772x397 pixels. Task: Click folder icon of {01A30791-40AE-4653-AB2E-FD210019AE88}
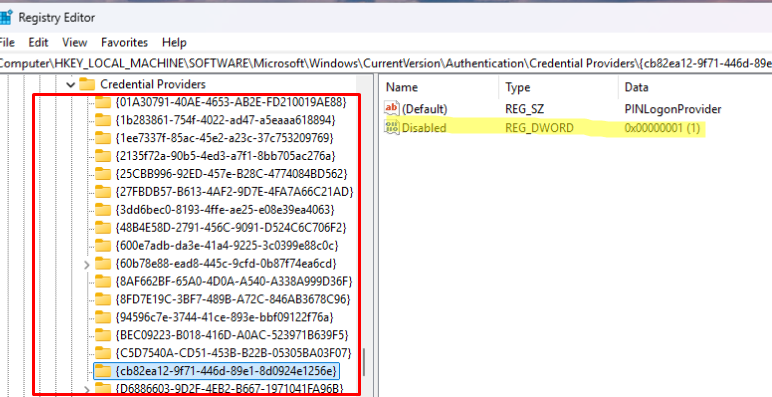click(x=103, y=102)
